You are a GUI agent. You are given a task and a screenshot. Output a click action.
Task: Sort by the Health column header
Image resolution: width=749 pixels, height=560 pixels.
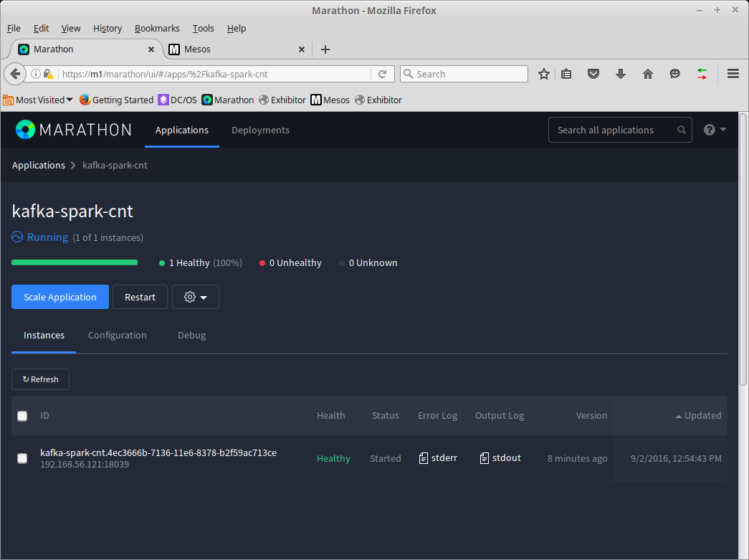[331, 416]
